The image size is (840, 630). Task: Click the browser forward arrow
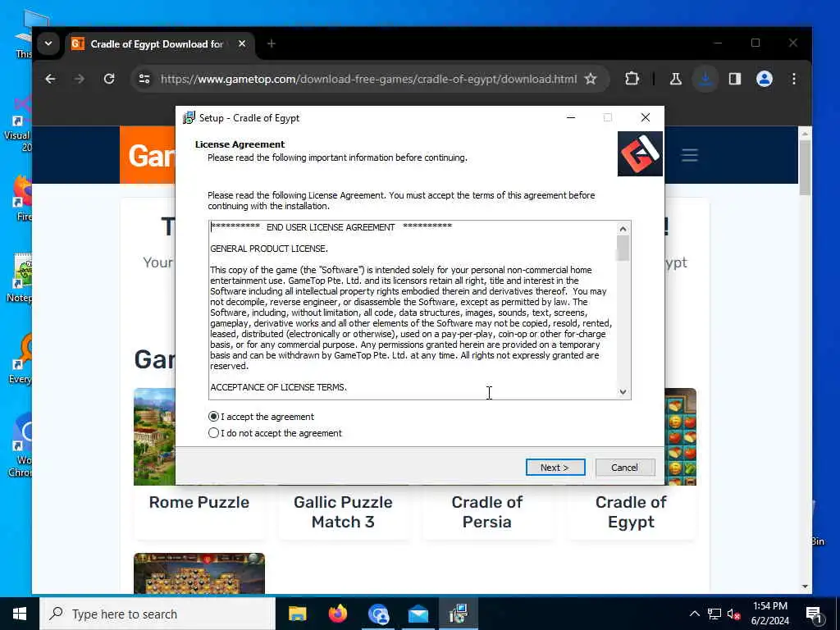80,80
